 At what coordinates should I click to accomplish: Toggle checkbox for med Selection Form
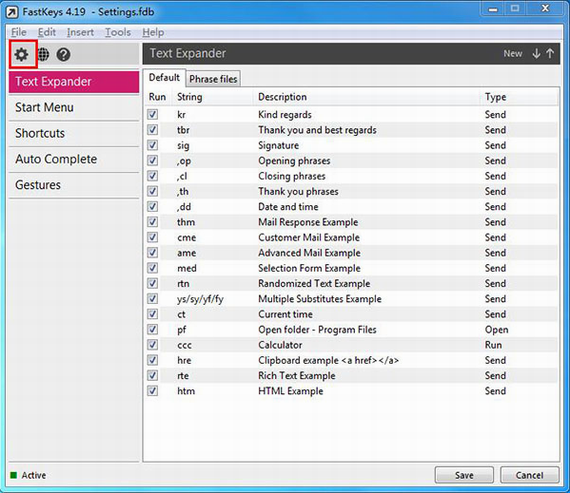152,268
